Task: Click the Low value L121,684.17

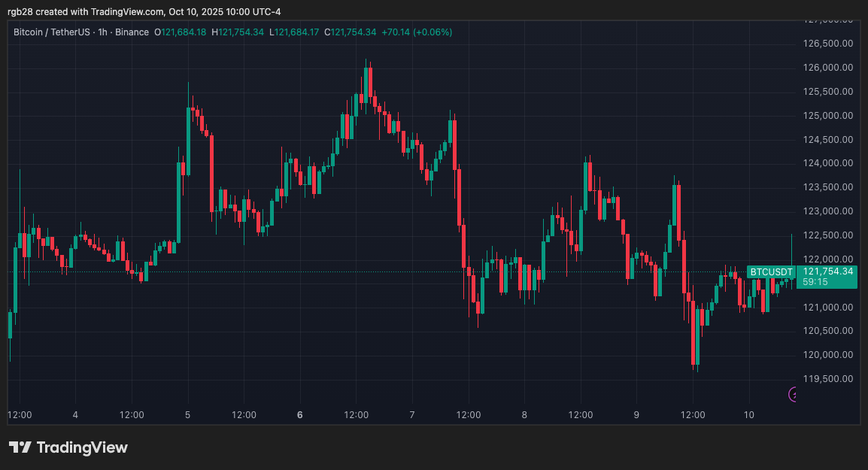Action: tap(297, 32)
